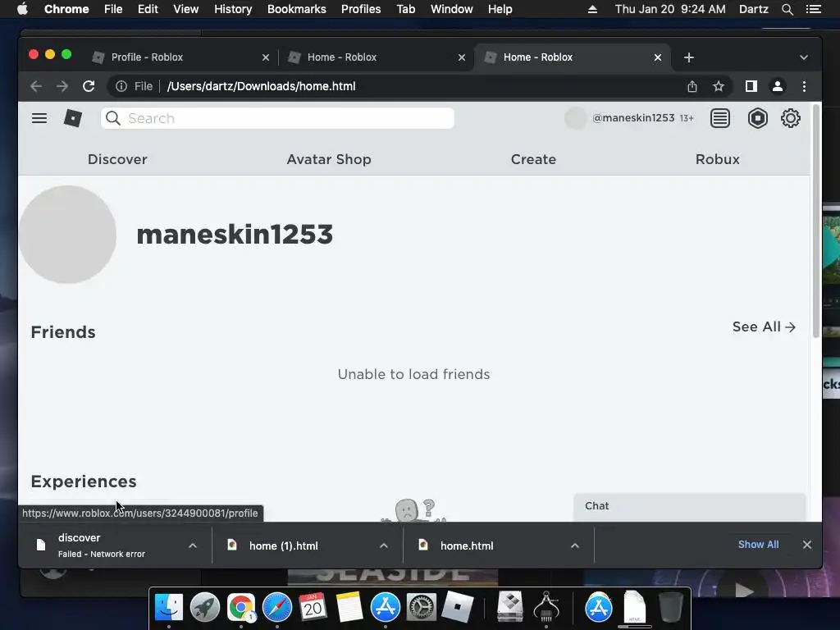Click See All friends link
Image resolution: width=840 pixels, height=630 pixels.
pyautogui.click(x=764, y=326)
